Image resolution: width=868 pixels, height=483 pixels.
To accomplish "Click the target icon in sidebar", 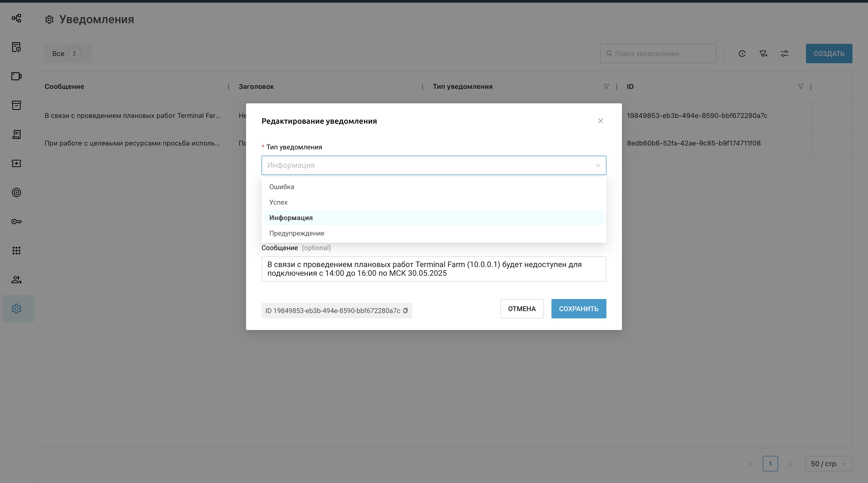I will (16, 193).
